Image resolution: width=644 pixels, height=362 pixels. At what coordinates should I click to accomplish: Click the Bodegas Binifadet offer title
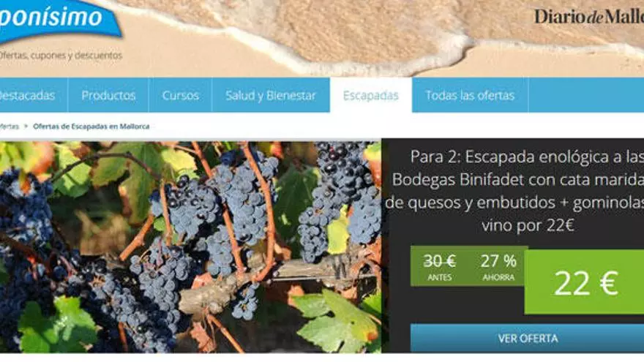pos(514,191)
